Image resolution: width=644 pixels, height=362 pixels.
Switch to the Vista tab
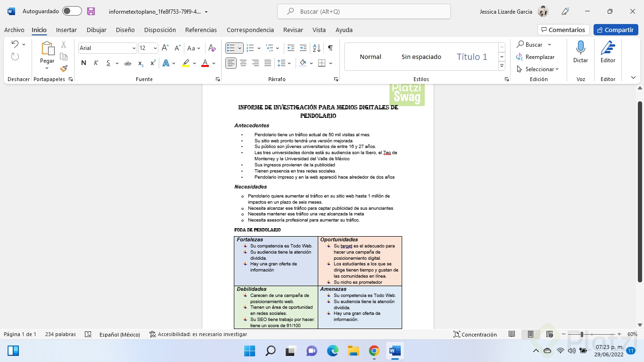[x=319, y=30]
